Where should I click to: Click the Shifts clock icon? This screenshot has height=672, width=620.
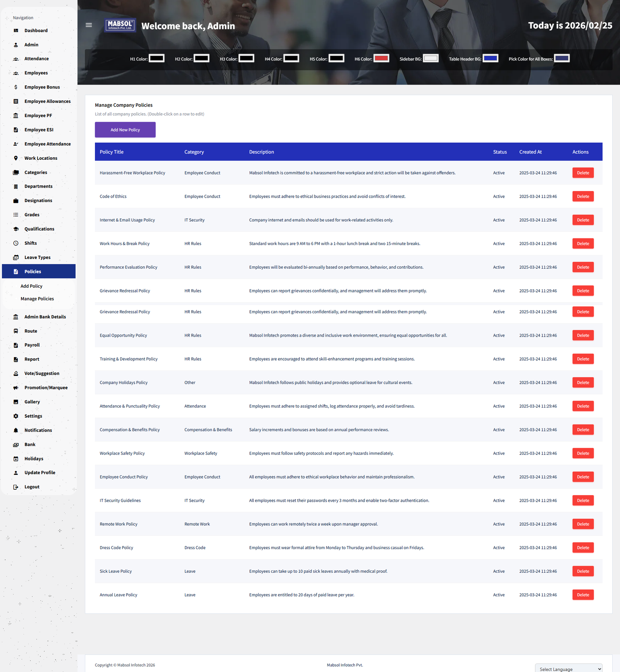click(16, 243)
